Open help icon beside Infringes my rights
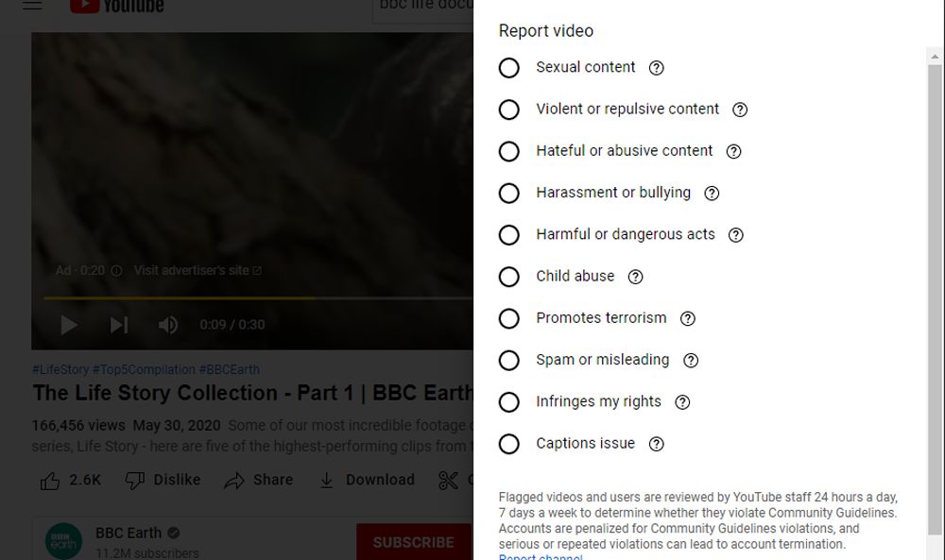The height and width of the screenshot is (560, 945). (682, 402)
